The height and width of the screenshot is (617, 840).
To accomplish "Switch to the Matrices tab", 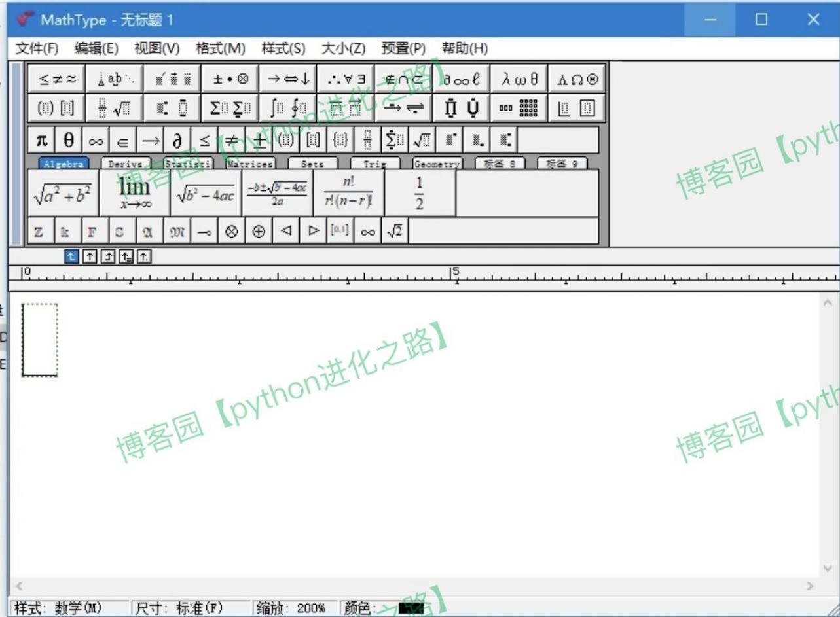I will pos(251,164).
